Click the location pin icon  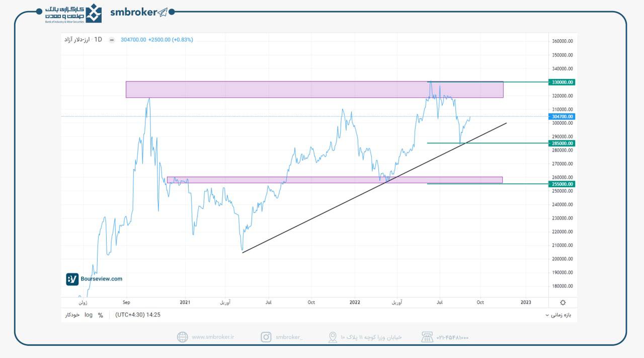(333, 337)
